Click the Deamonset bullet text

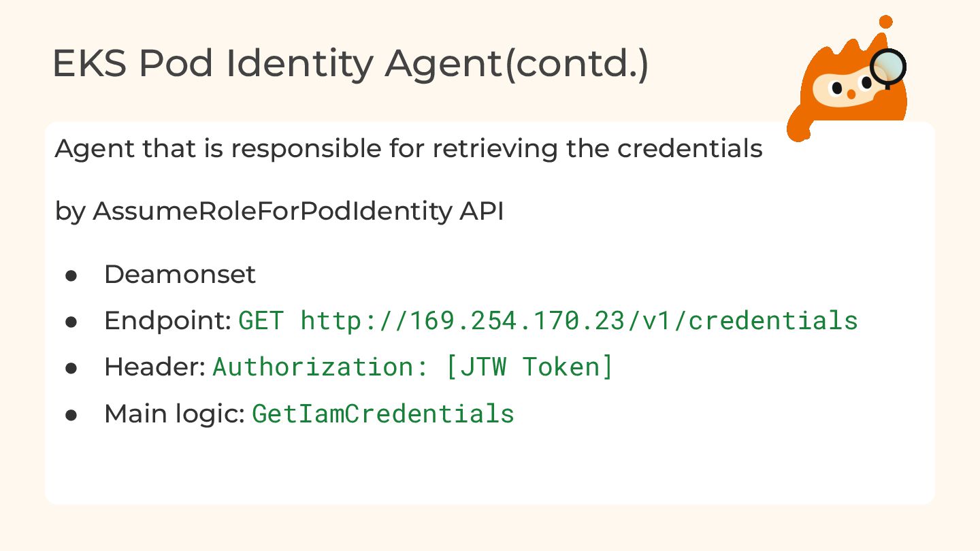pyautogui.click(x=180, y=275)
